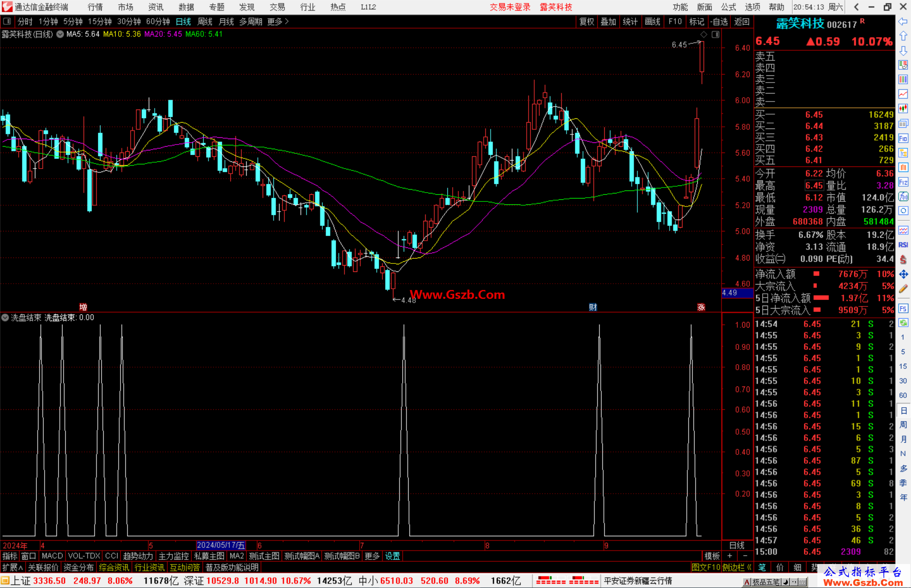The image size is (911, 588).
Task: Click the 增 event marker on chart
Action: pyautogui.click(x=84, y=307)
